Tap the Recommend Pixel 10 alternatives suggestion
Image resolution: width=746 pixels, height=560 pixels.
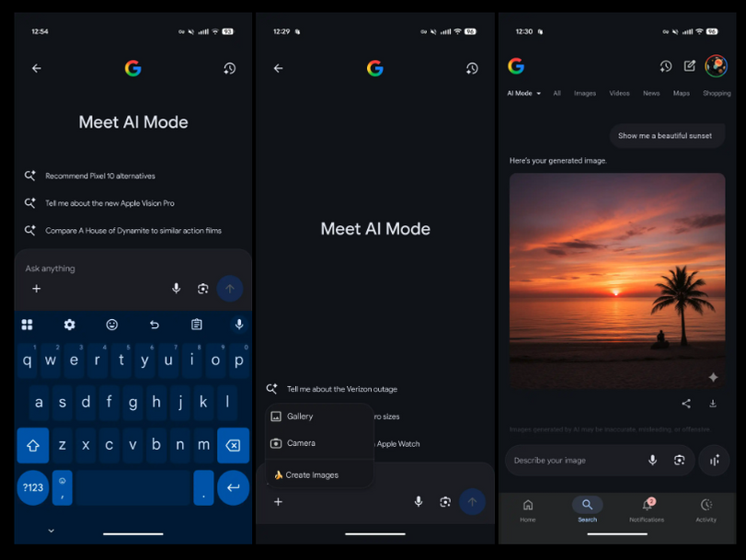[x=100, y=176]
